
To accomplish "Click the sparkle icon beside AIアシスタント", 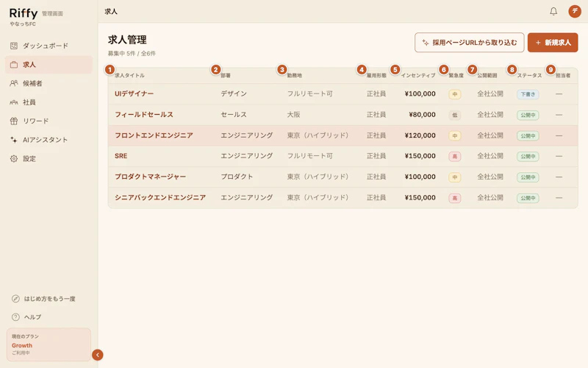I will click(x=14, y=140).
